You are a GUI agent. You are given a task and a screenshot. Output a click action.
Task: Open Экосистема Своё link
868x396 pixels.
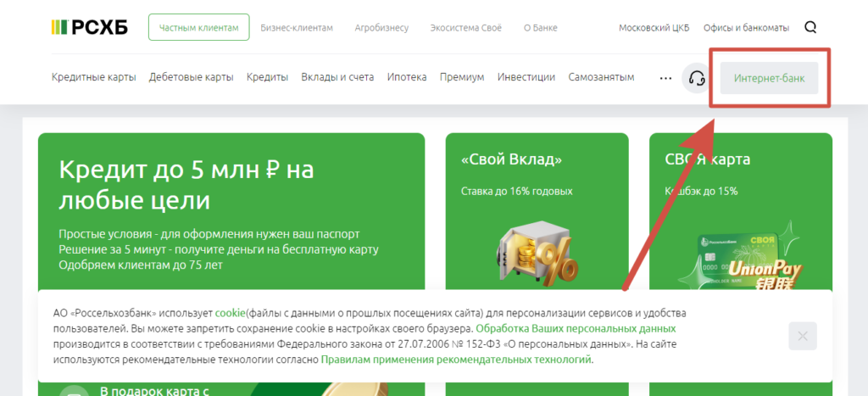466,28
